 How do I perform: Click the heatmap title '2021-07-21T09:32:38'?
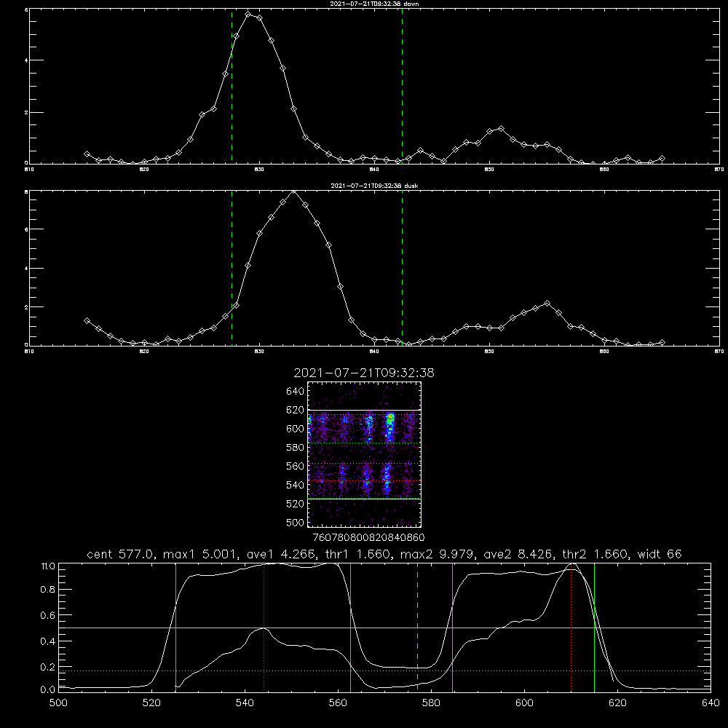click(x=364, y=373)
